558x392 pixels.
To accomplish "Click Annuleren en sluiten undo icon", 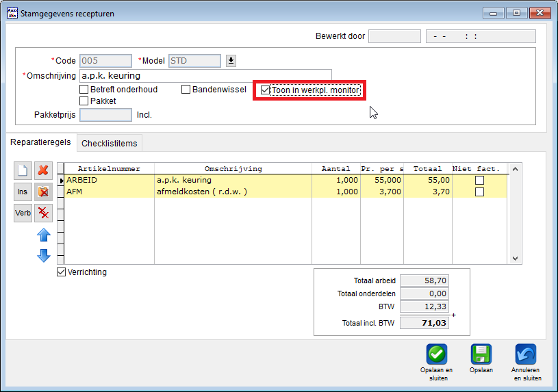I will (x=526, y=354).
